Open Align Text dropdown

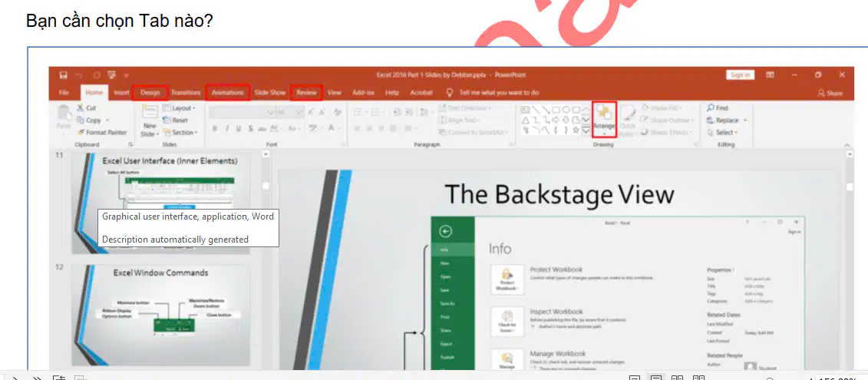point(460,121)
